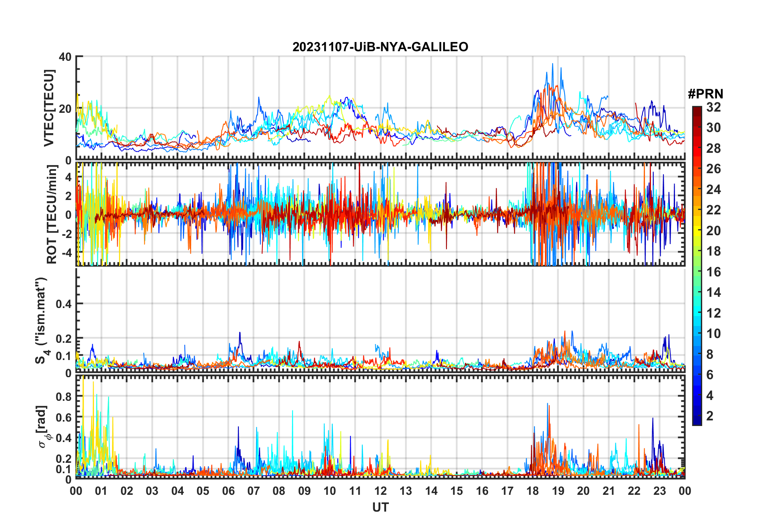Image resolution: width=761 pixels, height=532 pixels.
Task: Click the #PRN colorbar title
Action: click(x=705, y=94)
